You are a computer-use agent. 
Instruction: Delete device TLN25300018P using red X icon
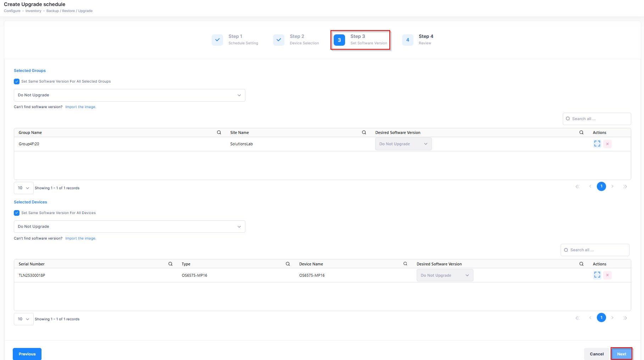pos(607,275)
